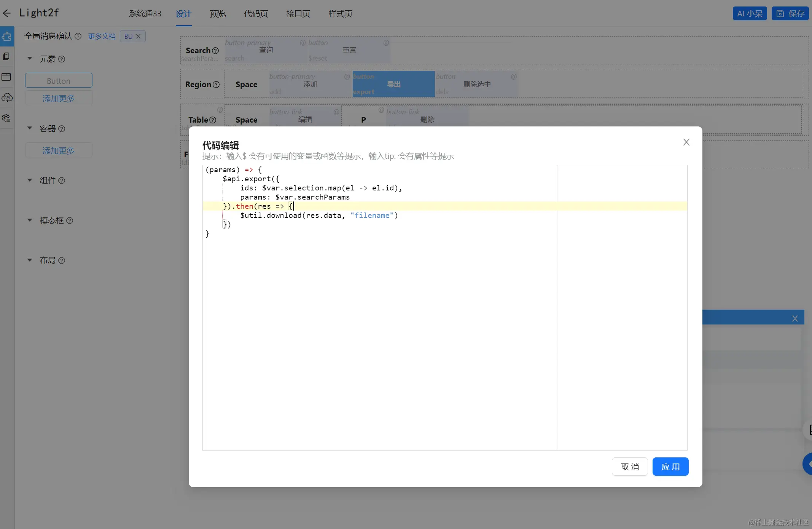Click help icon next to Region label

(x=216, y=85)
